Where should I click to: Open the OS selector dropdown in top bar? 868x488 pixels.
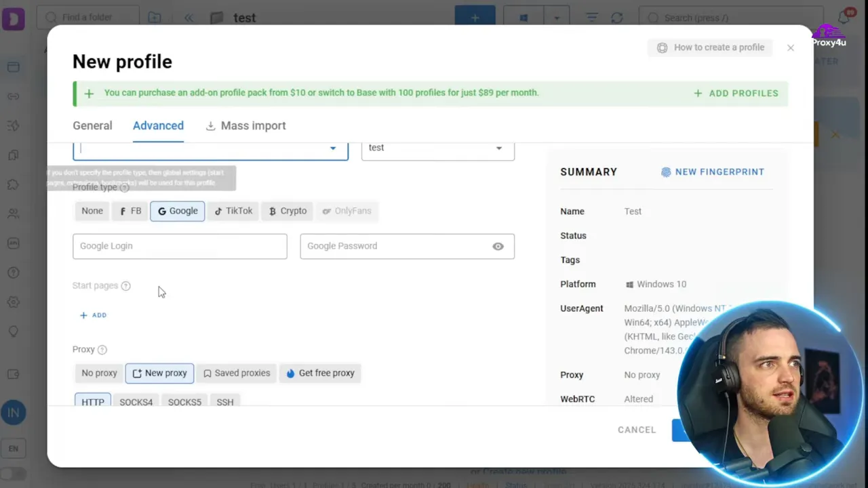(x=557, y=18)
